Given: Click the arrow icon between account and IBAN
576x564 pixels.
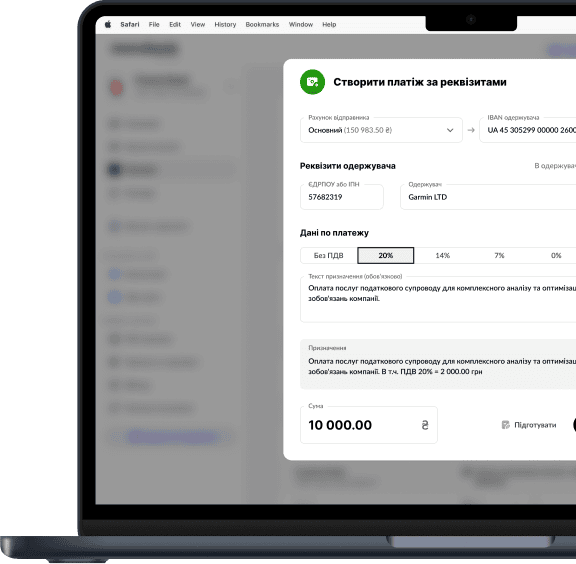Looking at the screenshot, I should tap(471, 130).
